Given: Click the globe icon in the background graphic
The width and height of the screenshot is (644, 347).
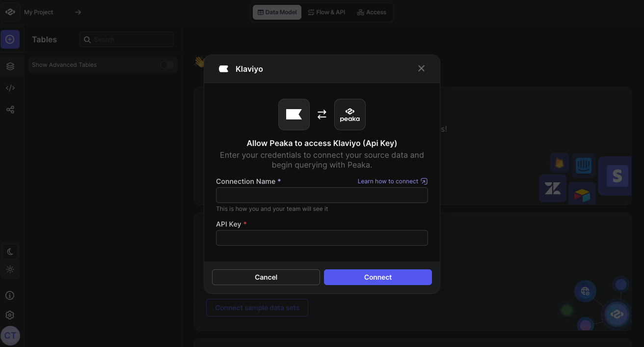Looking at the screenshot, I should coord(585,291).
